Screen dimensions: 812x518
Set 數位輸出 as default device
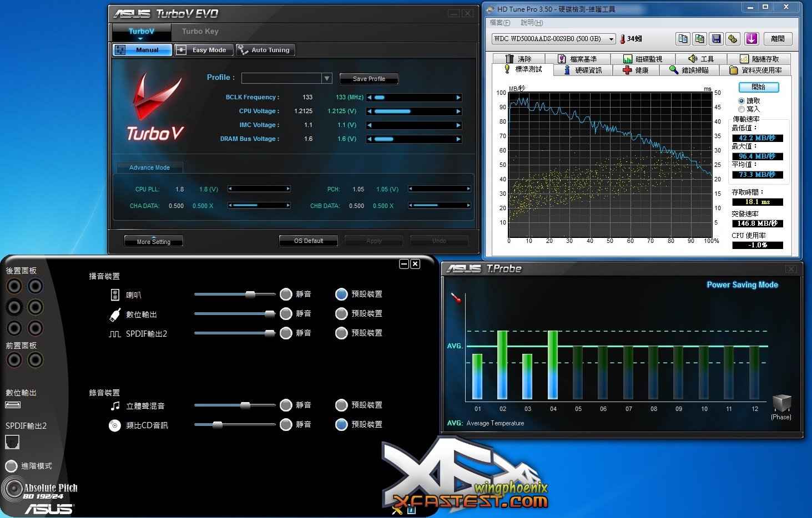pyautogui.click(x=341, y=313)
